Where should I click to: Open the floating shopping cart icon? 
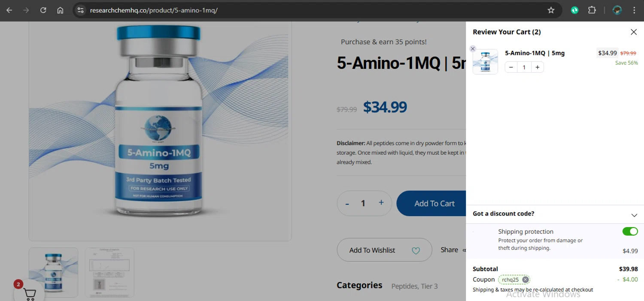click(x=29, y=293)
